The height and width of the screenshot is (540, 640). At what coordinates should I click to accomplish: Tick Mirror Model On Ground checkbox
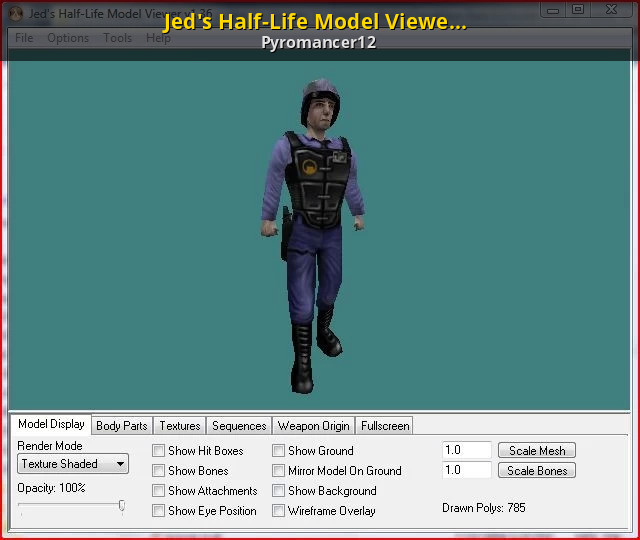(279, 471)
